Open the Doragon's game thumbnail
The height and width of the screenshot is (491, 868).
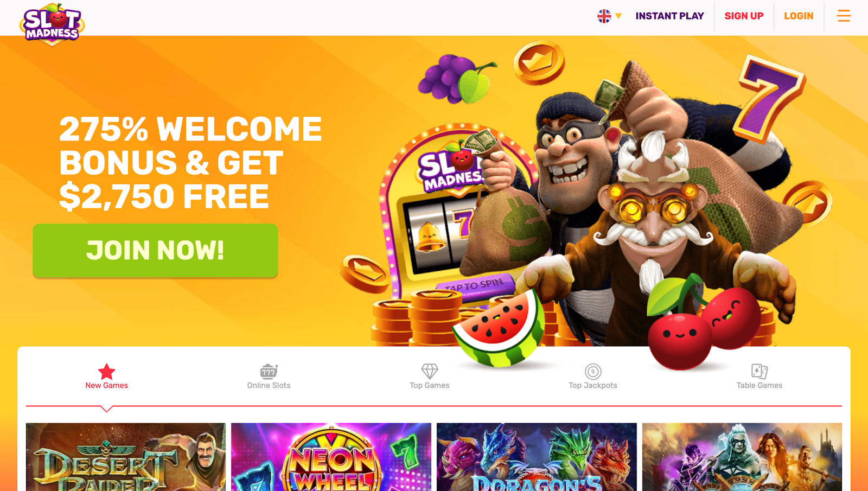click(537, 457)
